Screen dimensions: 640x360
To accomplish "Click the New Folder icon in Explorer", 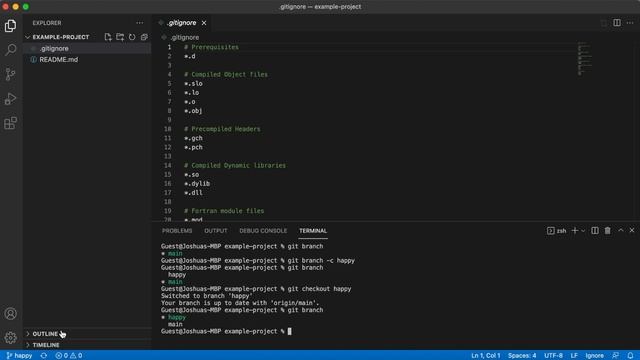I will 120,37.
